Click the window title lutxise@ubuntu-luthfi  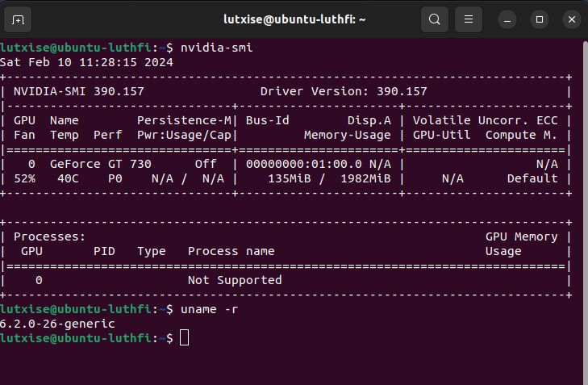click(294, 19)
